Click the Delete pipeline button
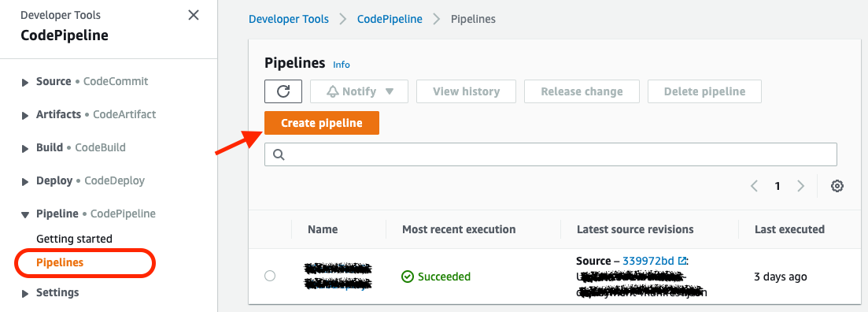This screenshot has width=868, height=312. pyautogui.click(x=704, y=91)
